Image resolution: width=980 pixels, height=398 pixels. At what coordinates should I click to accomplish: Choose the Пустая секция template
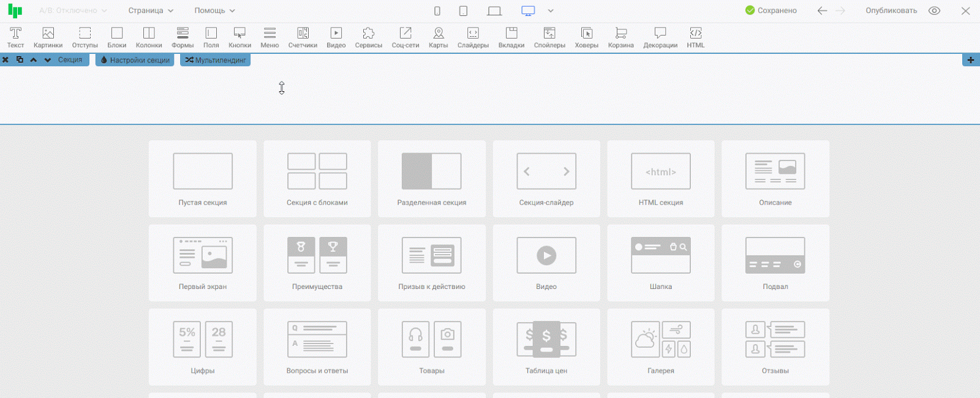(x=203, y=179)
